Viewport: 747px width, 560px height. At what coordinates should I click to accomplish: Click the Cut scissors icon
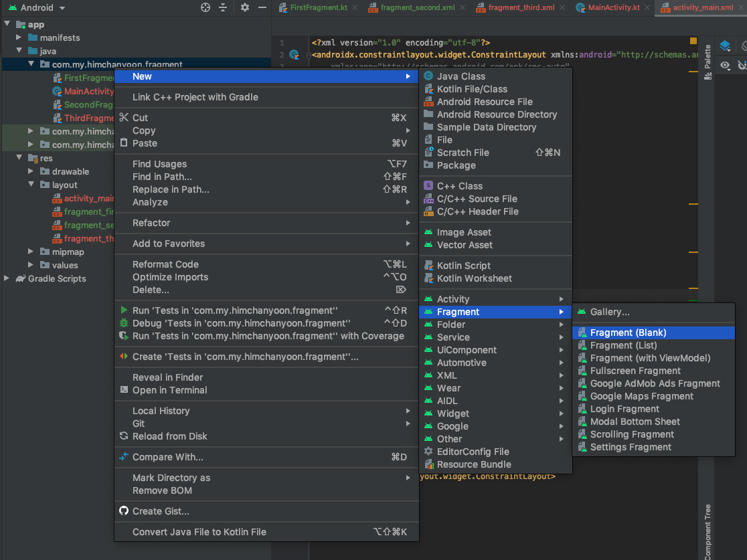(124, 117)
